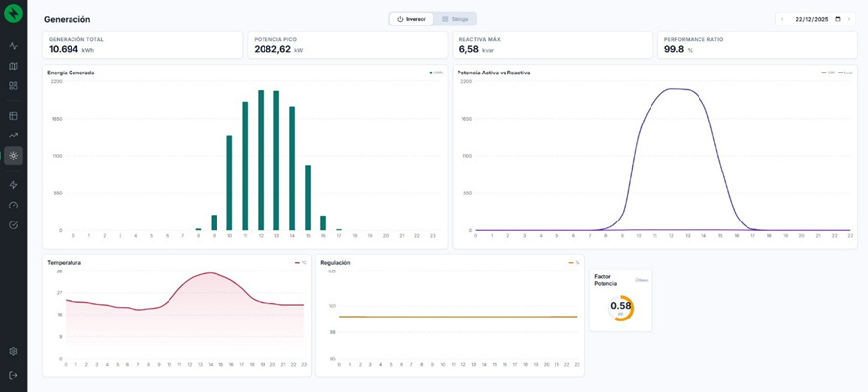
Task: Open the map view sidebar icon
Action: click(13, 66)
